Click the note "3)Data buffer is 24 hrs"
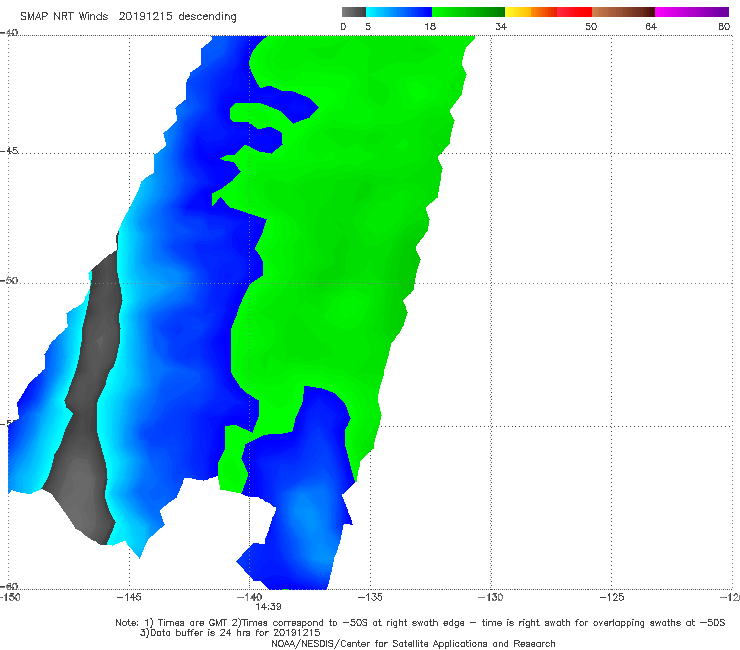Viewport: 740px width, 650px height. [x=230, y=633]
